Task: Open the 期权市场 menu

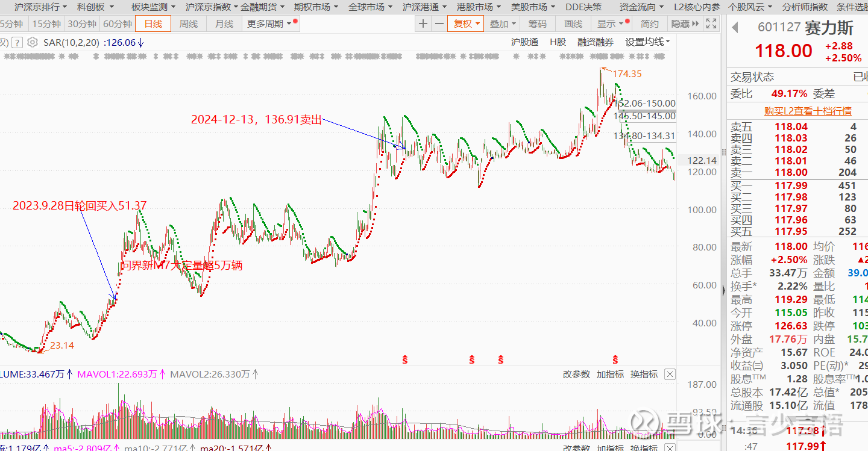Action: tap(316, 7)
